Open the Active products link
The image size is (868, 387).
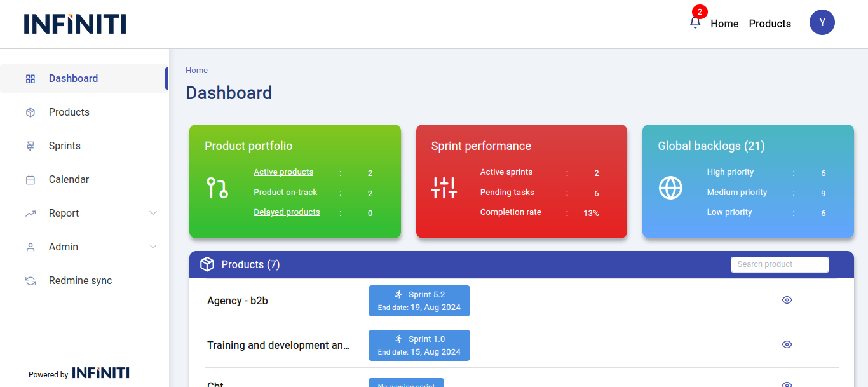[x=283, y=172]
